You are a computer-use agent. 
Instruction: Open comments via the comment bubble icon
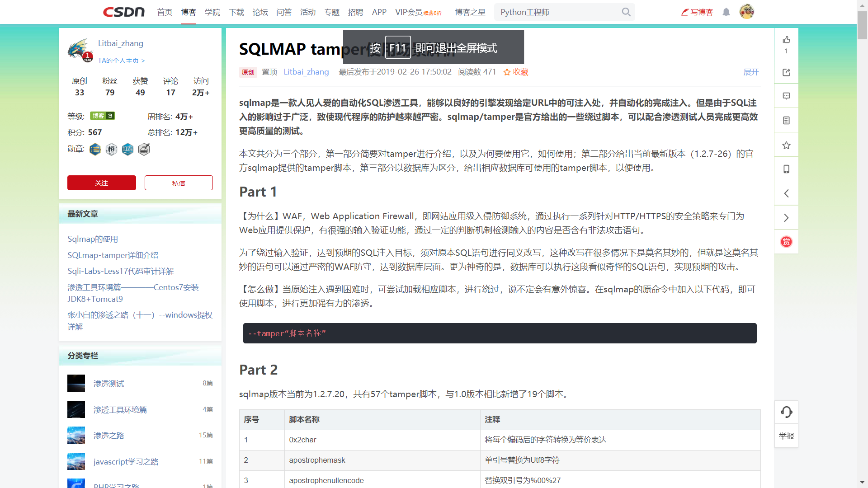click(x=786, y=96)
